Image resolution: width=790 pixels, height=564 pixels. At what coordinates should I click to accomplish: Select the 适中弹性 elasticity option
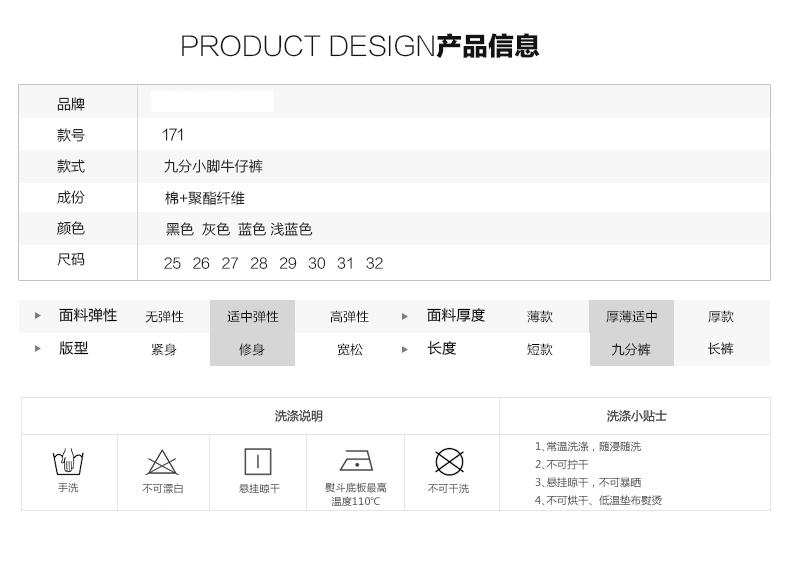(x=252, y=316)
